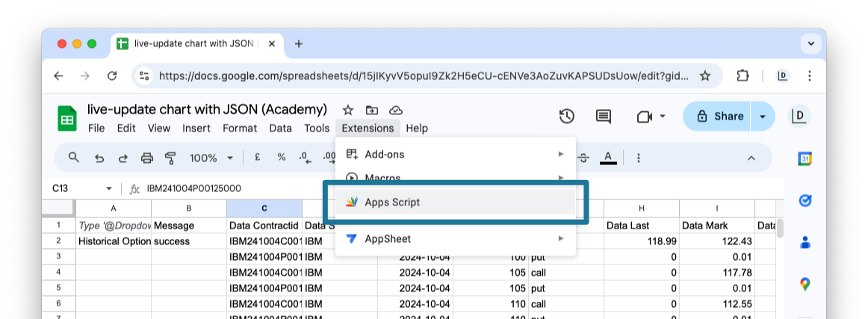Image resolution: width=868 pixels, height=319 pixels.
Task: Click the 'Data Mark' header cell
Action: tap(717, 226)
